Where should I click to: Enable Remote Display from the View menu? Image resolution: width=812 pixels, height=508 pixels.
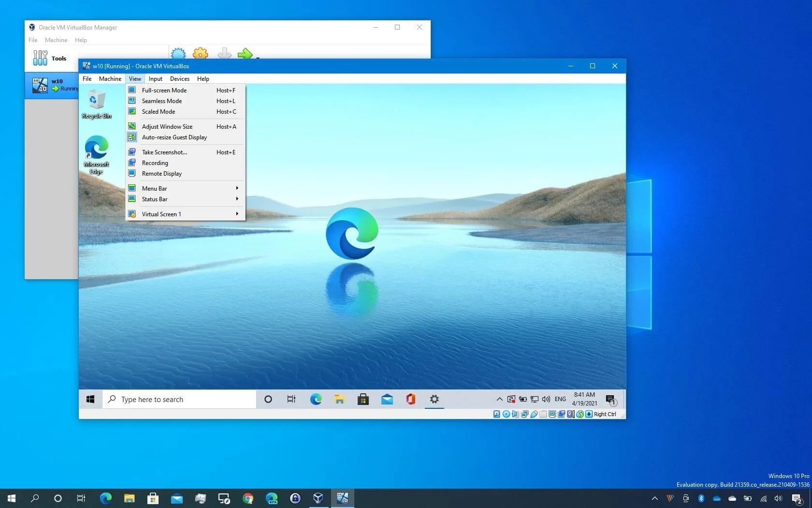click(x=161, y=173)
